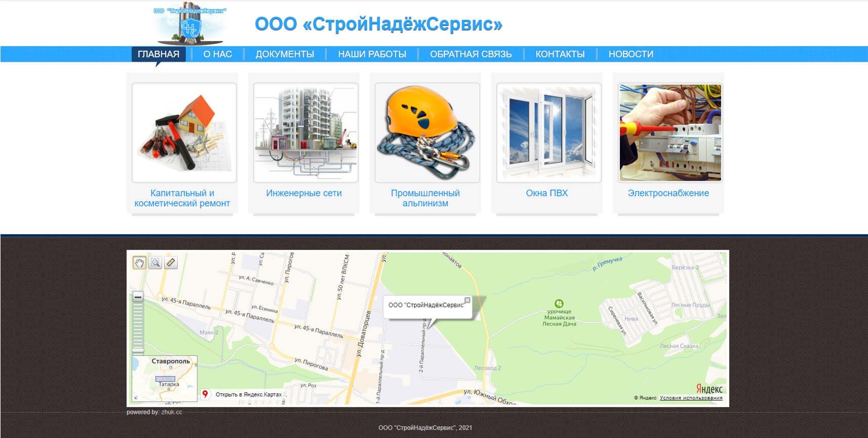Click the Нива map label
868x438 pixels.
coord(631,319)
